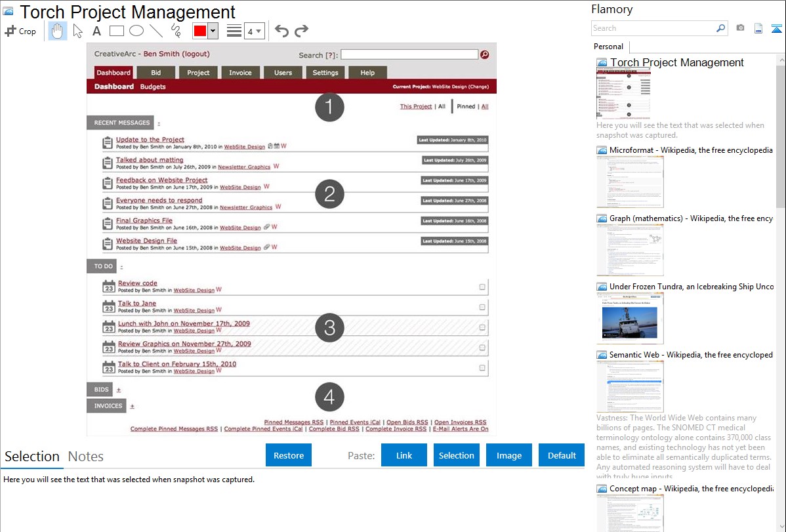Open Concept map snapshot thumbnail
Viewport: 786px width, 532px height.
[x=630, y=513]
